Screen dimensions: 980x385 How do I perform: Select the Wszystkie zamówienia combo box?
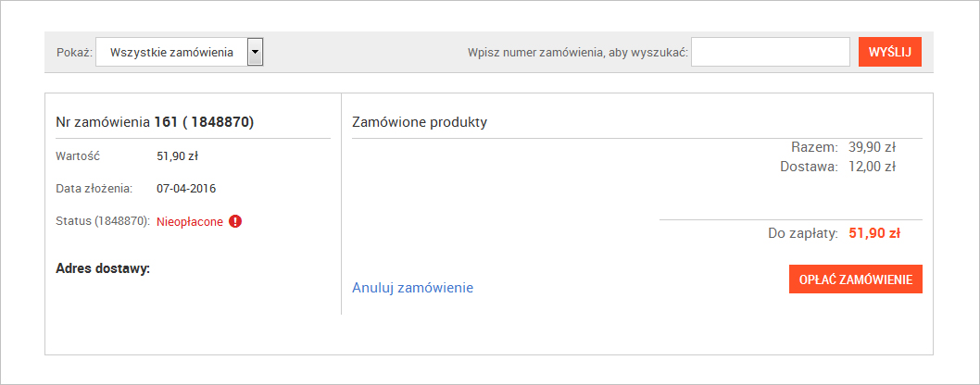click(x=180, y=53)
